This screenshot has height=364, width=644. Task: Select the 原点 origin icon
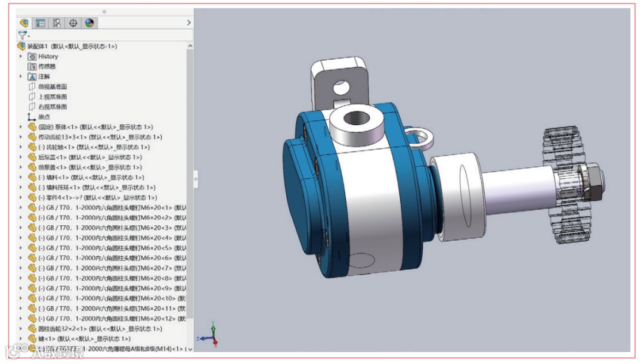(x=32, y=117)
